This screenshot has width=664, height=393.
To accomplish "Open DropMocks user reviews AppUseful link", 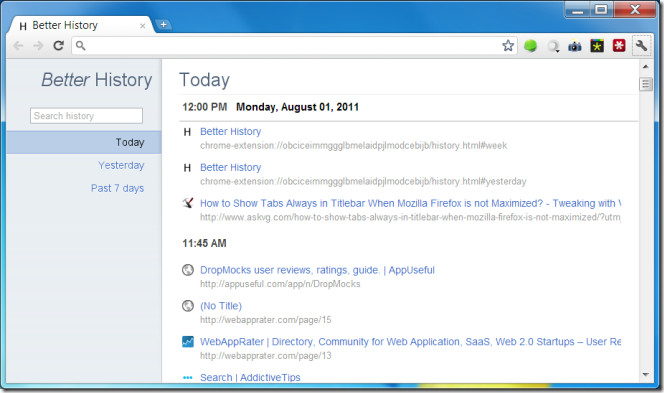I will [x=317, y=270].
